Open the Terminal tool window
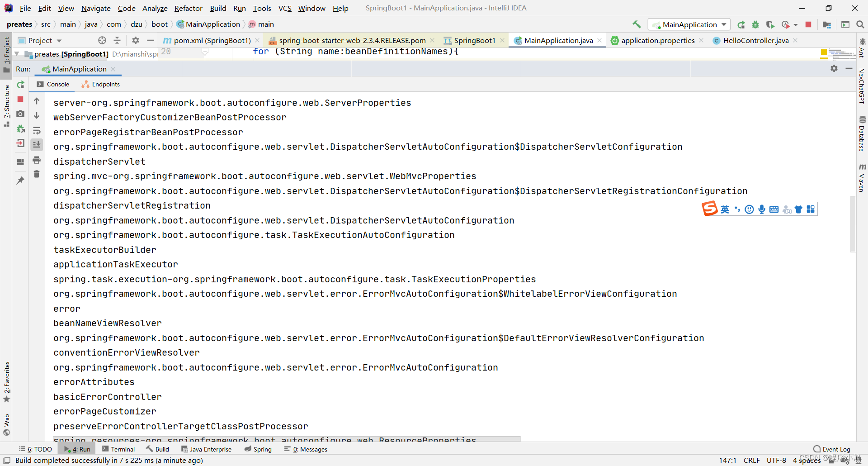This screenshot has width=868, height=466. [118, 449]
